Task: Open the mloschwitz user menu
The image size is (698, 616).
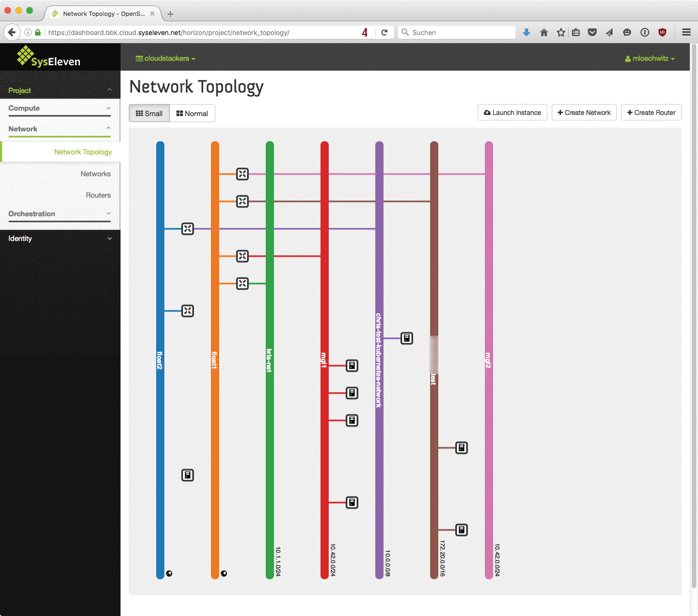Action: click(649, 58)
